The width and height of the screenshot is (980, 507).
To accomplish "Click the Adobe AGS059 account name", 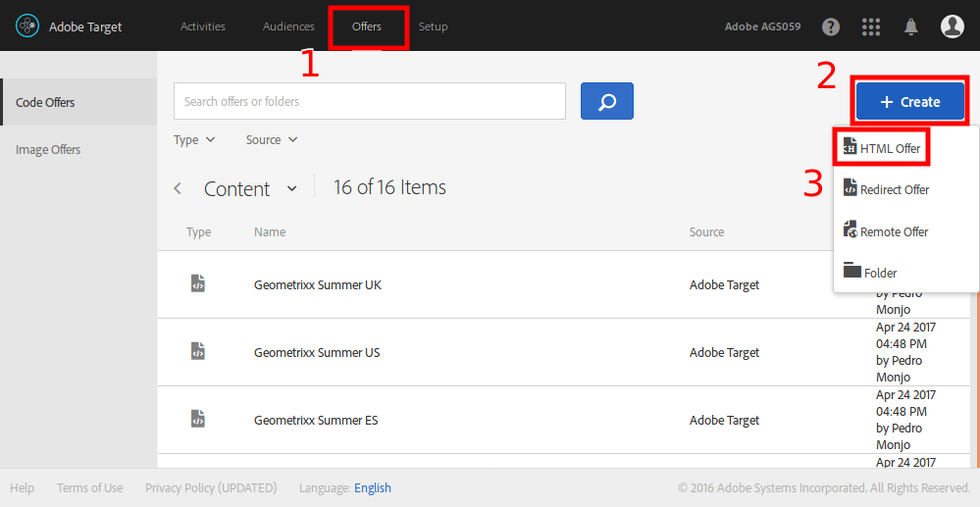I will point(762,26).
